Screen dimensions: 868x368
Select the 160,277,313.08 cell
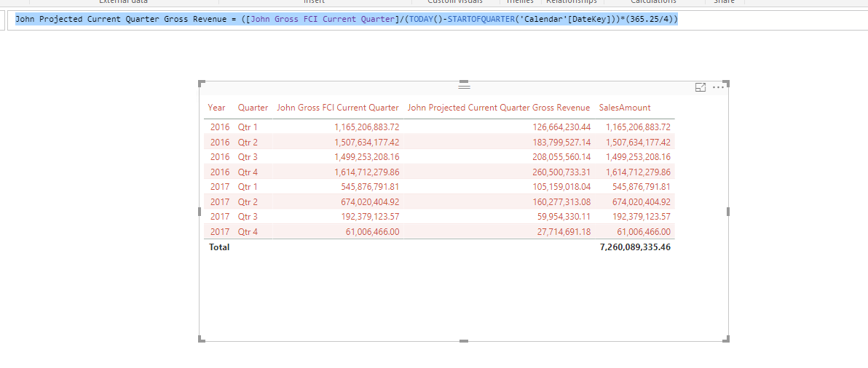561,201
